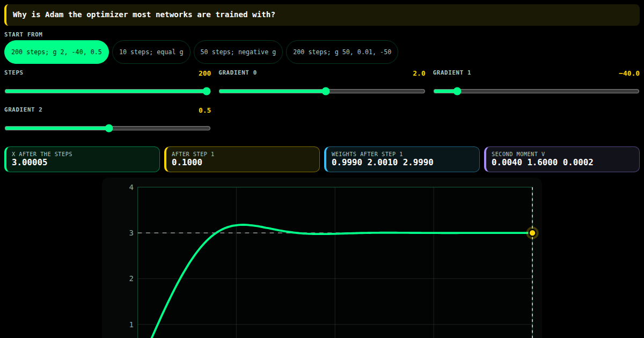Click the 'Second moment v' card

[x=562, y=159]
